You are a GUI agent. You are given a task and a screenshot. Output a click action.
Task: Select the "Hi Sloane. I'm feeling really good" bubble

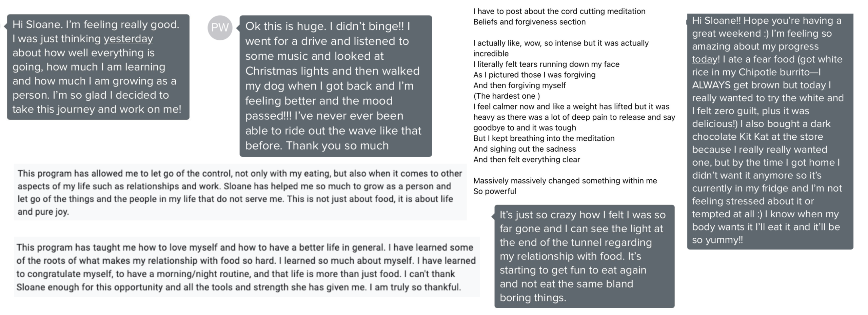point(98,67)
